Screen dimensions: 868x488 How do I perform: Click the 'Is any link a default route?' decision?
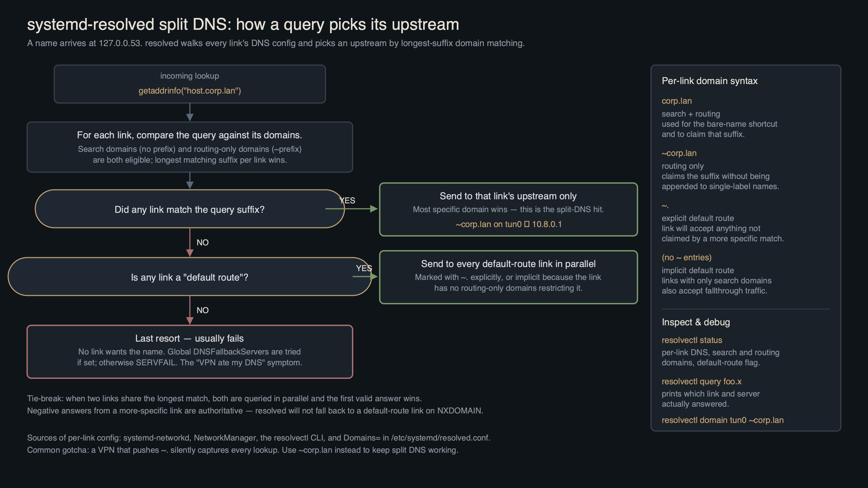(189, 277)
